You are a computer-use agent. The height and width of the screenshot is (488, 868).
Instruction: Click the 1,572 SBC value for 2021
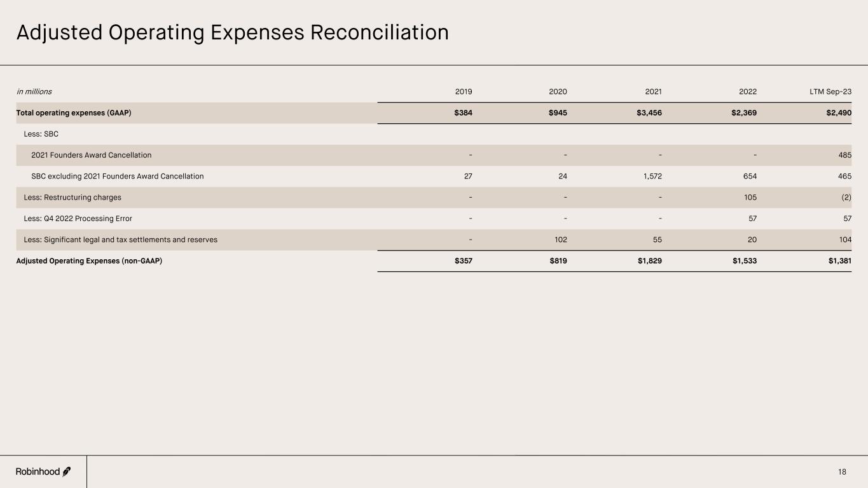(x=651, y=176)
